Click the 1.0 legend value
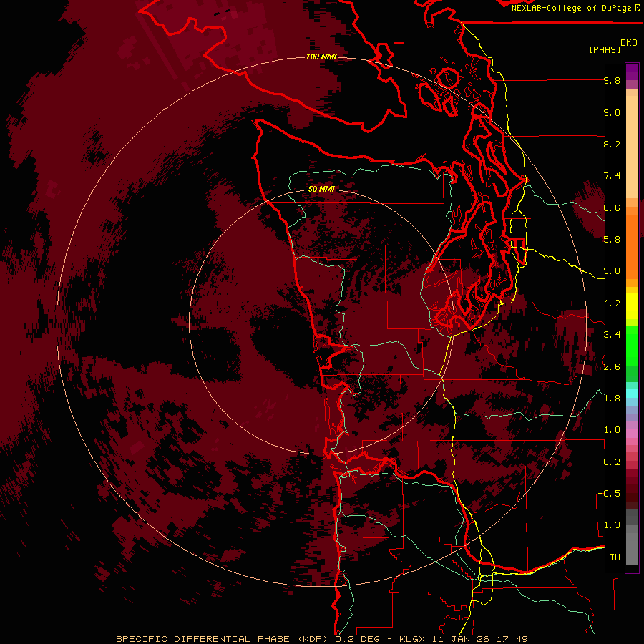 (612, 430)
